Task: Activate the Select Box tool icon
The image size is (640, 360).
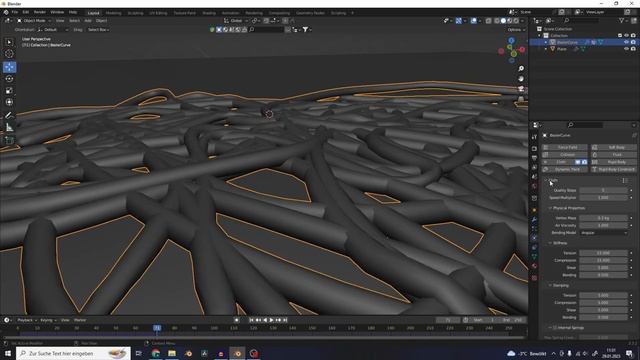Action: (9, 42)
